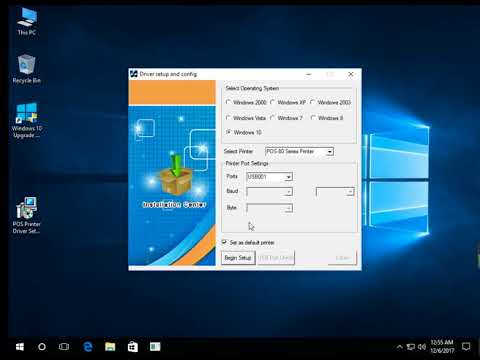Open the volume tray icon
This screenshot has width=480, height=360.
[422, 347]
